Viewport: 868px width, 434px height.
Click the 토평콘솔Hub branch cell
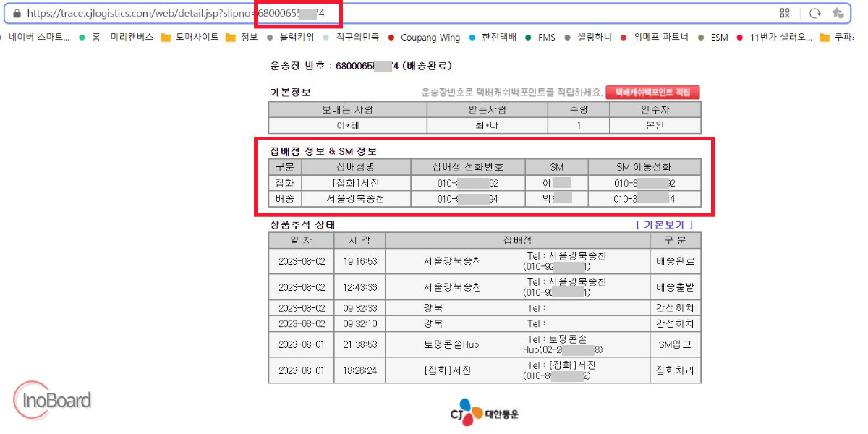[x=451, y=345]
